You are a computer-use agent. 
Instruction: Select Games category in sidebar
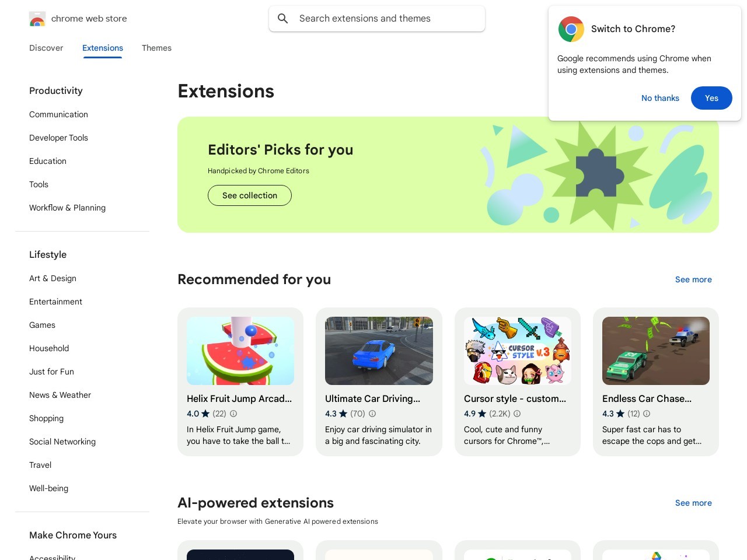coord(42,325)
